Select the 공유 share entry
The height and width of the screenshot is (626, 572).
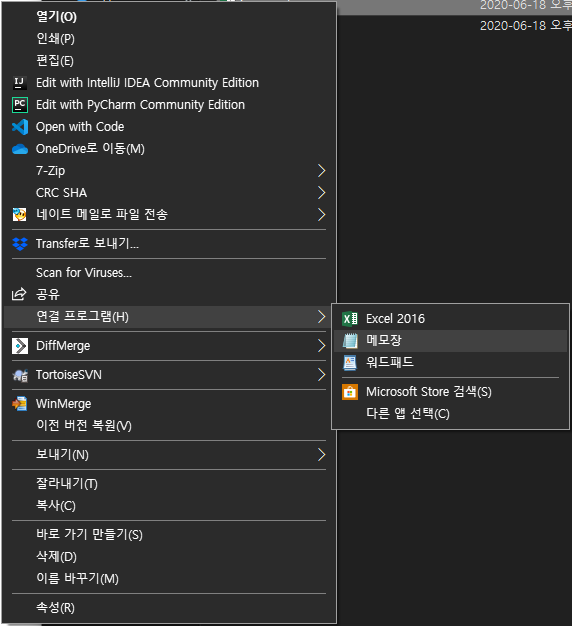click(169, 295)
